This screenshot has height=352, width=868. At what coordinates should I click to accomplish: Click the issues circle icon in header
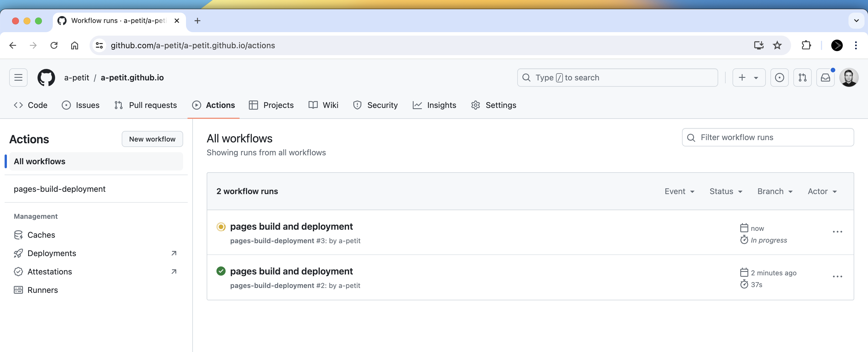[779, 78]
